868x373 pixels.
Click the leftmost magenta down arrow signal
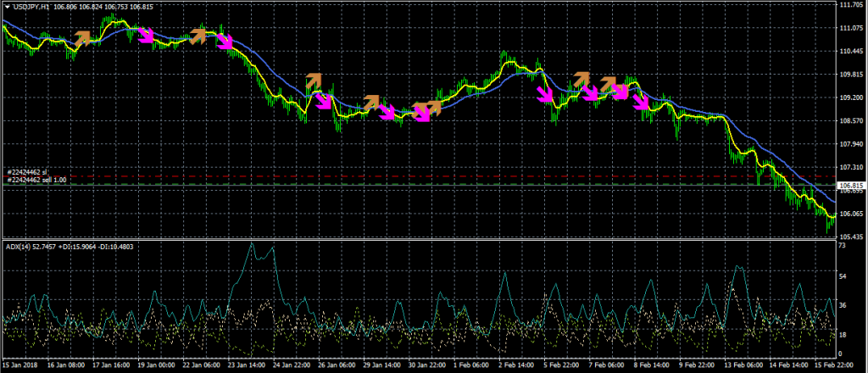(146, 35)
